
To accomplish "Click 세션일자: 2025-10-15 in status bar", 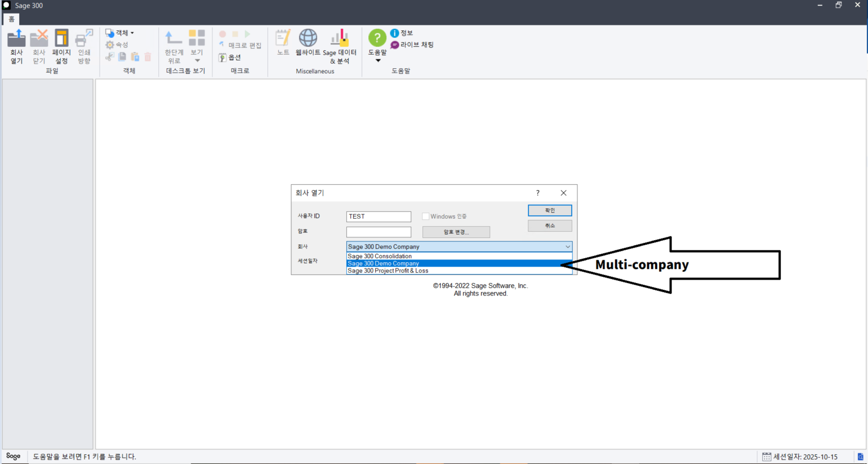I will pos(805,457).
